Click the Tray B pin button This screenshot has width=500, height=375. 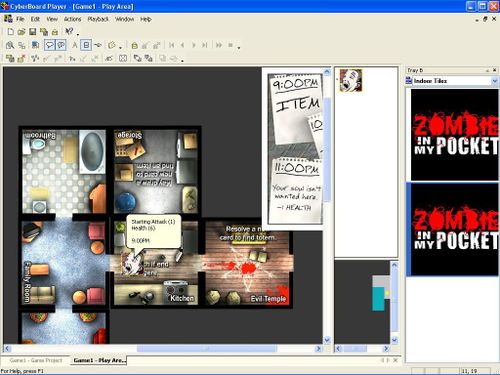[487, 70]
